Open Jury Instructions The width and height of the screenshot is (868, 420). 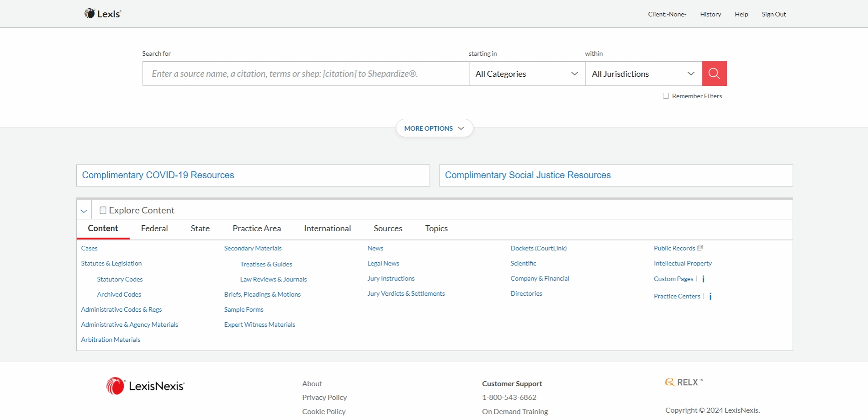tap(391, 278)
